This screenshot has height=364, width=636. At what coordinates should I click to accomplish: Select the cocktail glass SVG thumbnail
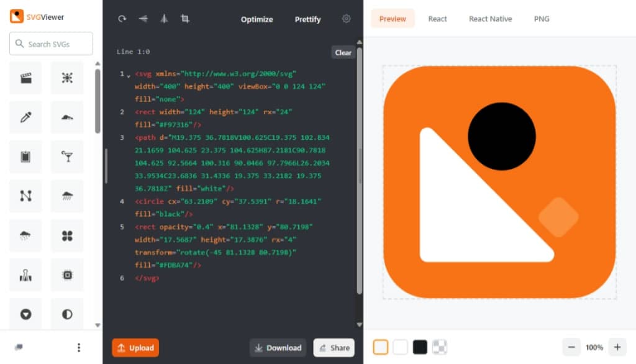[x=67, y=157]
